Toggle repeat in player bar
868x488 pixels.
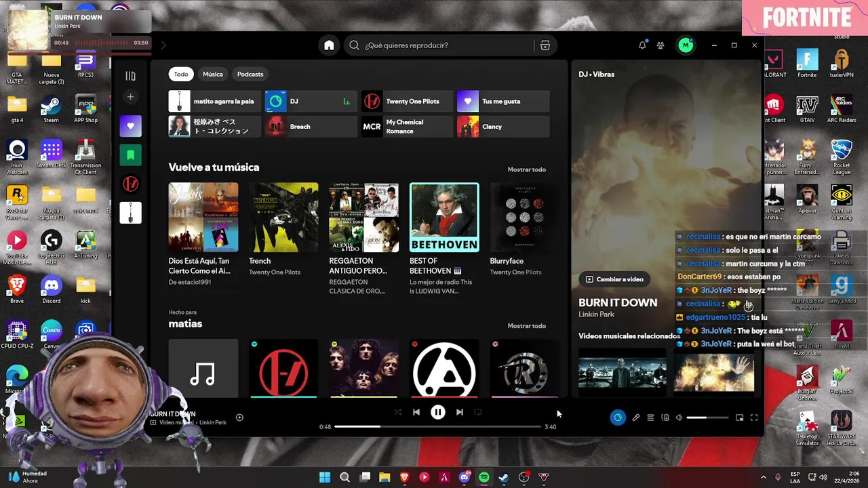[x=478, y=412]
